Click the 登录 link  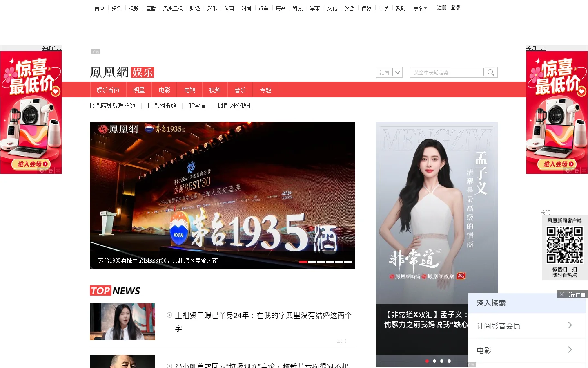pyautogui.click(x=456, y=8)
